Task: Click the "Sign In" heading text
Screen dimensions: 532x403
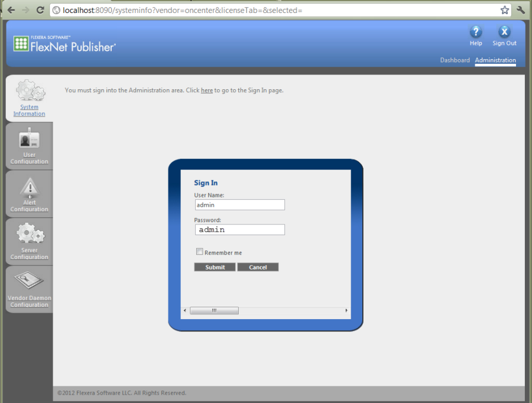Action: (x=206, y=183)
